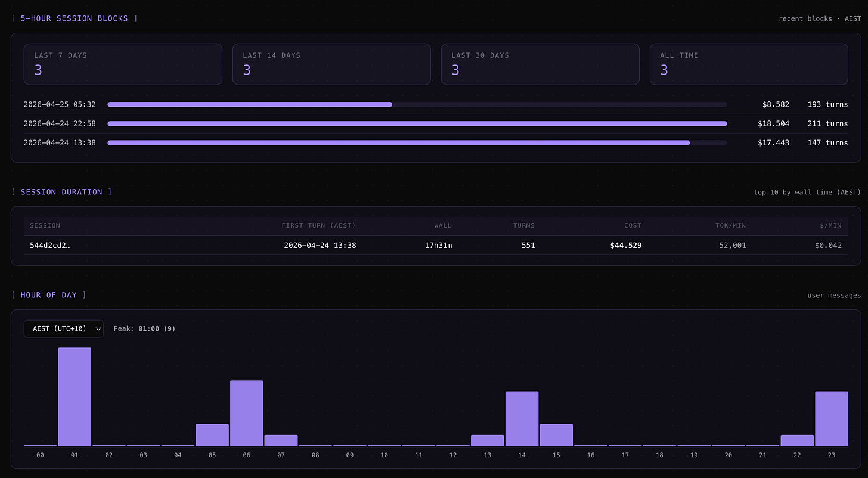Click the hour 15 bar in chart
Viewport: 868px width, 478px height.
(556, 435)
